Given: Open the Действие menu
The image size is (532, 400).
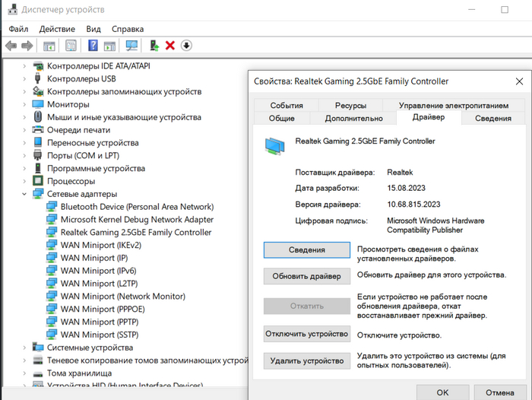Looking at the screenshot, I should point(57,29).
